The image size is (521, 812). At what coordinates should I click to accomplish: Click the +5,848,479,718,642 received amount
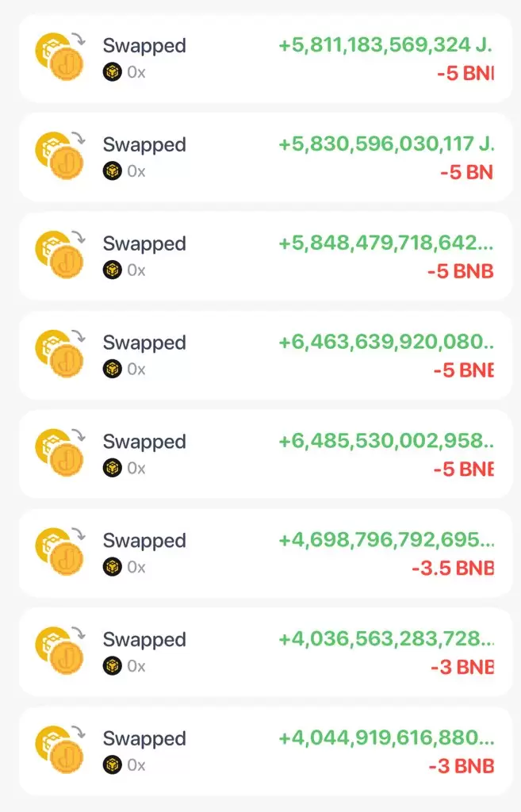point(386,243)
